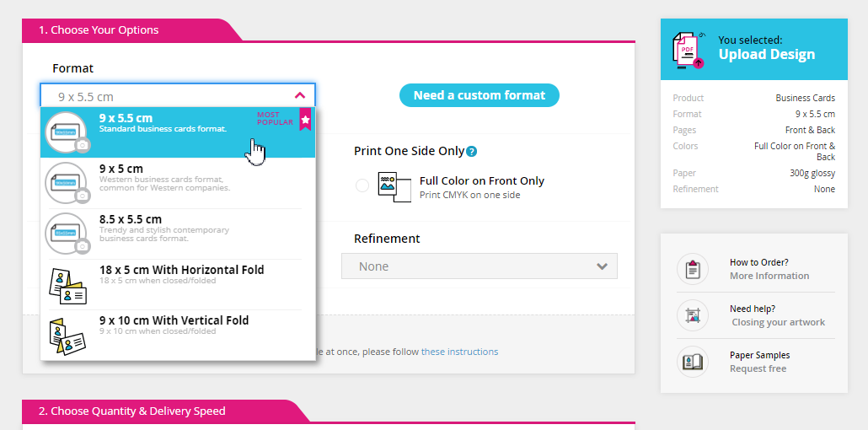
Task: Click the Business Cards product value
Action: click(x=806, y=98)
